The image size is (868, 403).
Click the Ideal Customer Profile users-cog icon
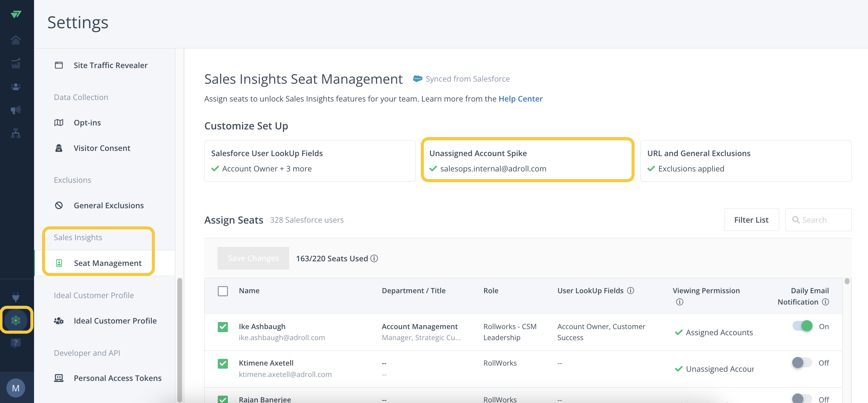pyautogui.click(x=59, y=320)
